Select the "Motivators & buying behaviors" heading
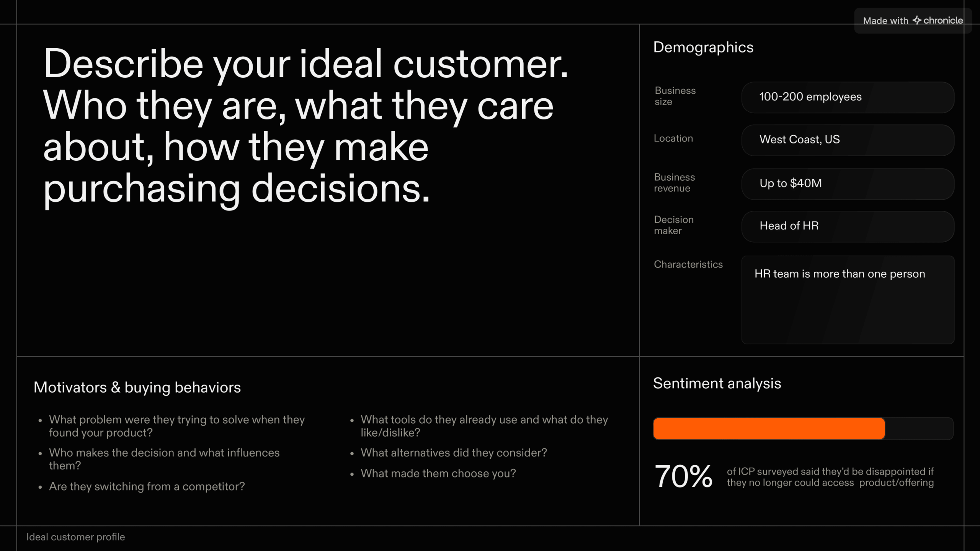The height and width of the screenshot is (551, 980). tap(137, 388)
